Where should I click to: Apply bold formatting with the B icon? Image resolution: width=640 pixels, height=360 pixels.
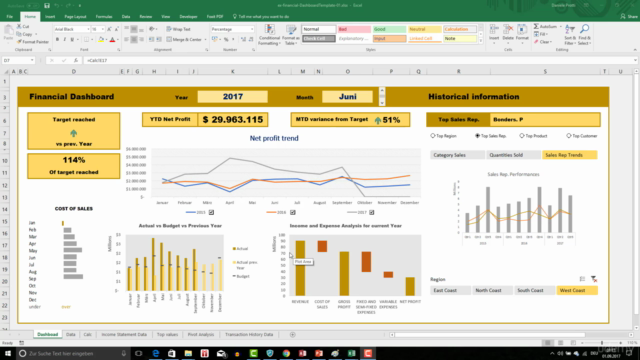coord(57,40)
